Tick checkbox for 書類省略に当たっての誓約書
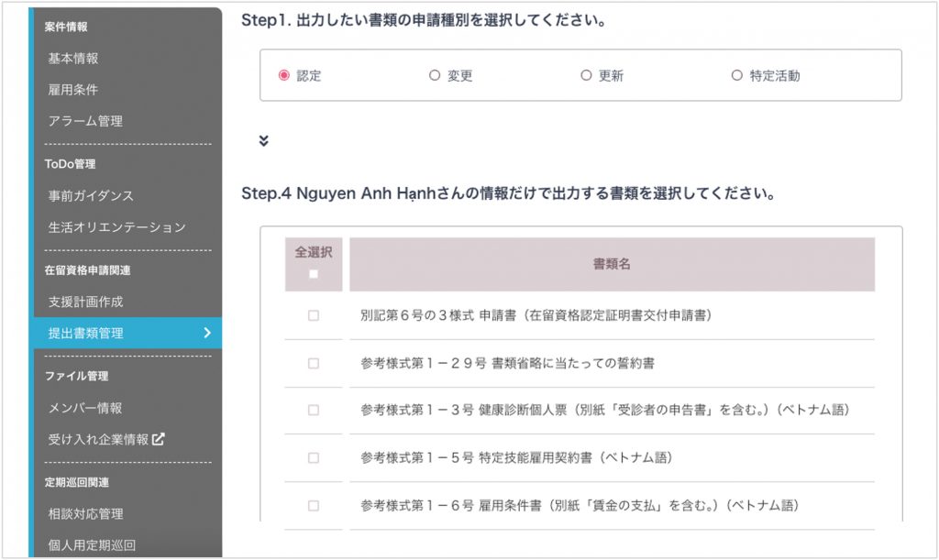 pos(314,363)
